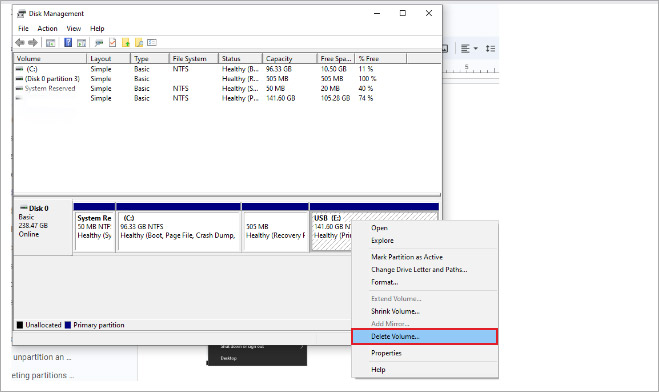The image size is (659, 392).
Task: Click the red checkmark sheet toolbar icon
Action: (112, 42)
